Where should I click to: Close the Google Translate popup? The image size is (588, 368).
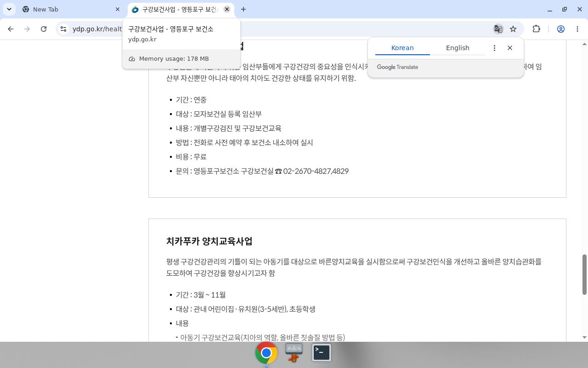pyautogui.click(x=510, y=48)
